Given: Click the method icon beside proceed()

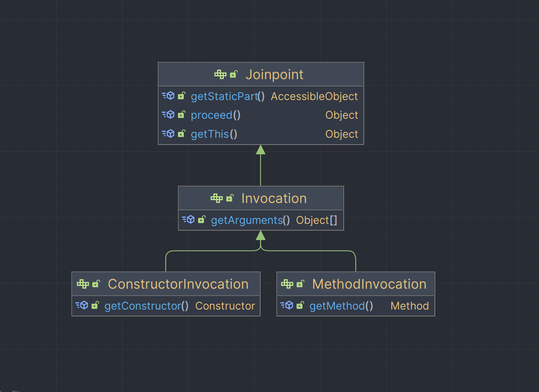Looking at the screenshot, I should tap(169, 115).
